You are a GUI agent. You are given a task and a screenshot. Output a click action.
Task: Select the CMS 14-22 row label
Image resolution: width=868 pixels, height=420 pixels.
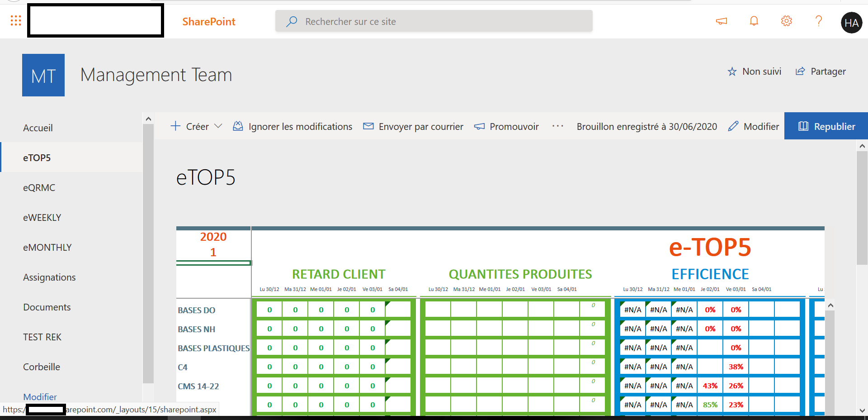tap(198, 387)
